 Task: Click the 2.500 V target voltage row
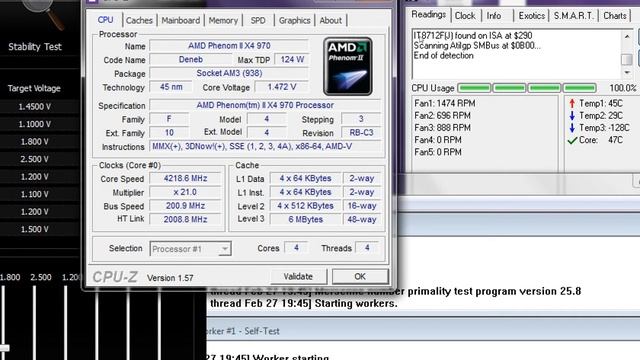(35, 159)
